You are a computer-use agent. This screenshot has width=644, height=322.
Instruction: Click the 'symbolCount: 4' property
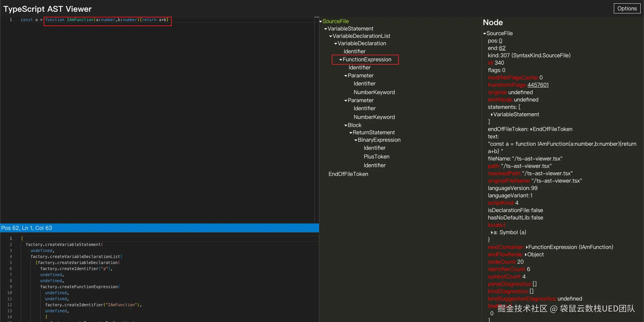(507, 277)
